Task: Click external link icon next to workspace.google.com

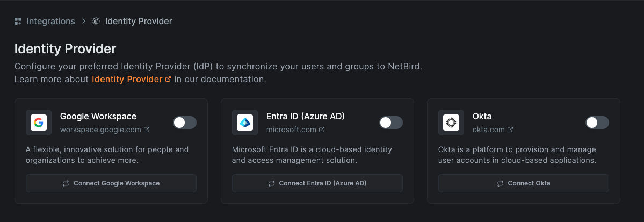Action: point(147,130)
